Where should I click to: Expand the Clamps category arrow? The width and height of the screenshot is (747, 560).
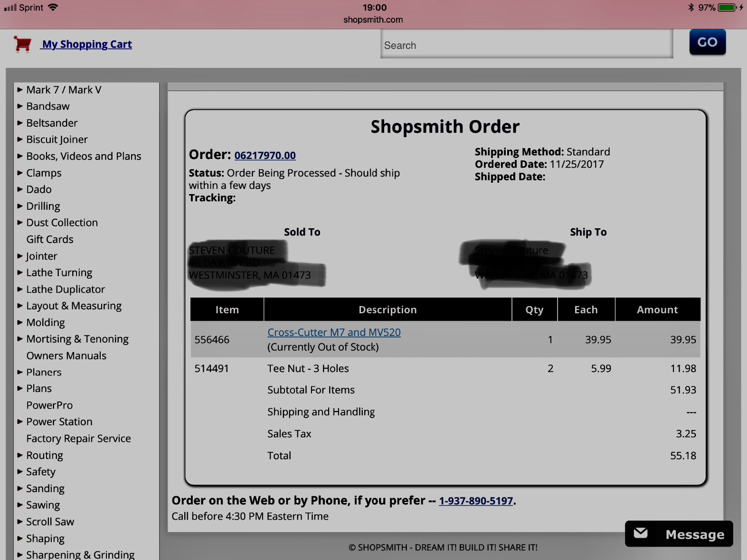coord(20,173)
